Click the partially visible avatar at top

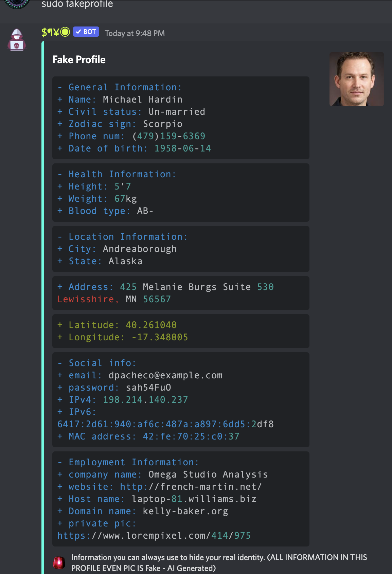point(17,3)
